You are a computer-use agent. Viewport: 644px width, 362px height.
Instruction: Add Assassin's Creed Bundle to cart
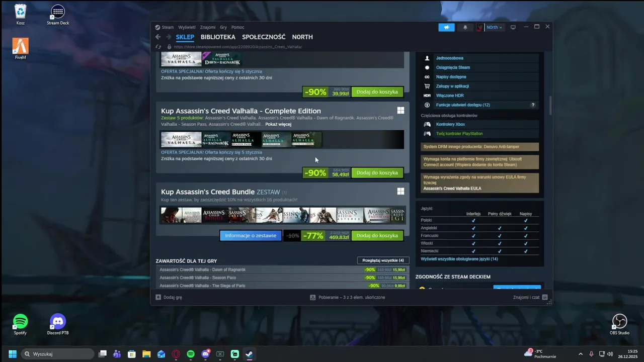[x=377, y=235]
